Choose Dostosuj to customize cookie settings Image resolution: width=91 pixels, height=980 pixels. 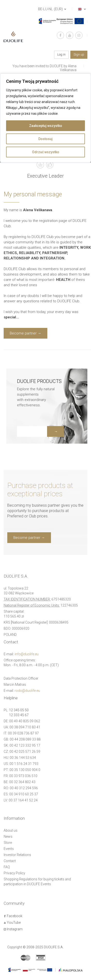[x=46, y=139]
